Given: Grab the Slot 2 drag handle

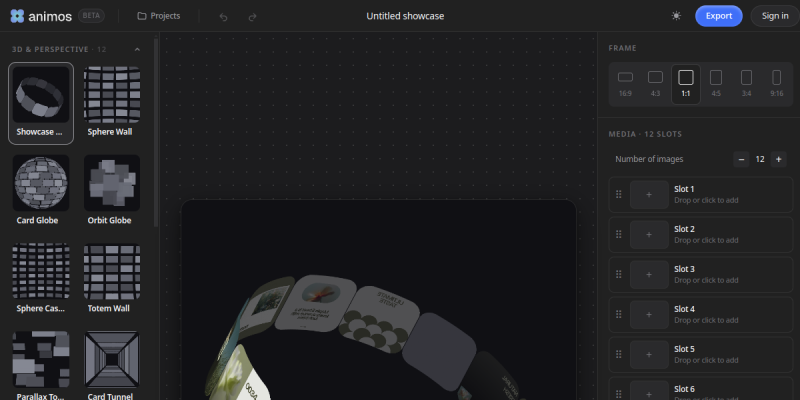Looking at the screenshot, I should click(x=618, y=235).
